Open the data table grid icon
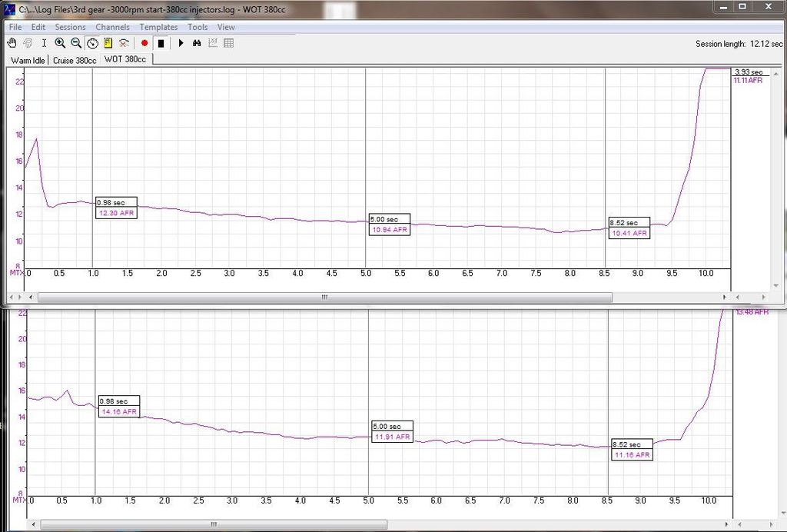This screenshot has width=787, height=532. tap(229, 43)
